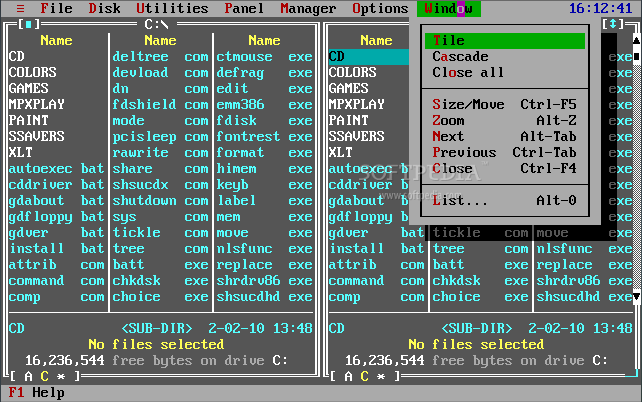This screenshot has width=642, height=402.
Task: Select Size/Move Ctrl-F5 menu entry
Action: [x=505, y=104]
